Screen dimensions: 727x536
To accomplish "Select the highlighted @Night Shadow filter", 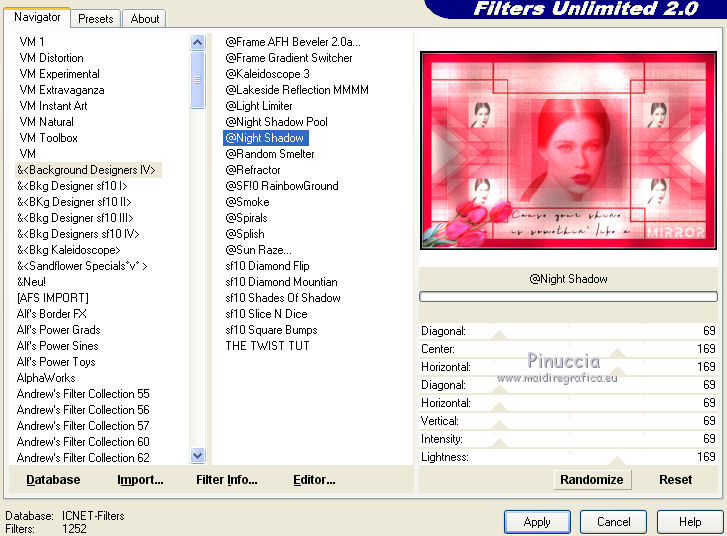I will (266, 138).
